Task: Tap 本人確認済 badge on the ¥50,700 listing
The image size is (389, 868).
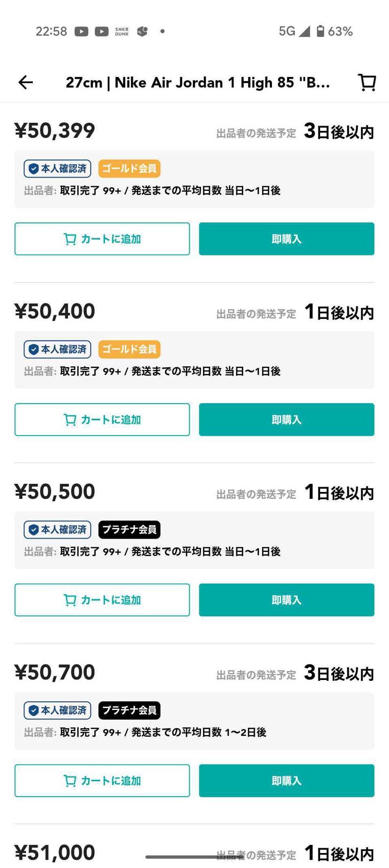Action: (x=58, y=710)
